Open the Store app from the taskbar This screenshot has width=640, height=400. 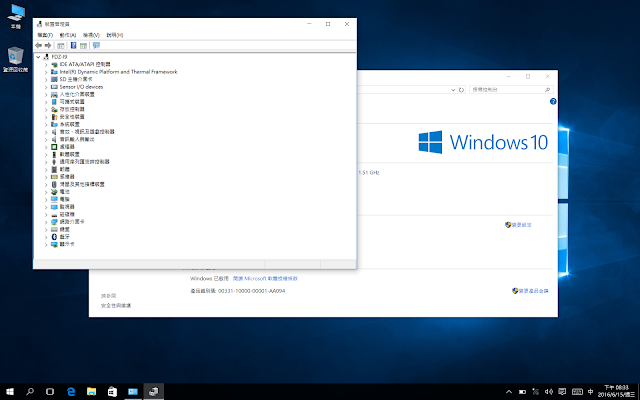coord(112,392)
